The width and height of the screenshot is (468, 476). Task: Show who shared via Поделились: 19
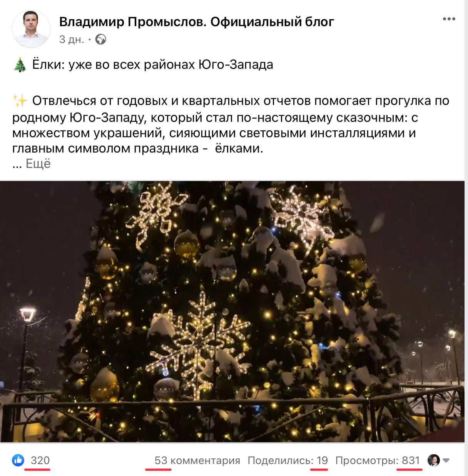click(x=287, y=460)
